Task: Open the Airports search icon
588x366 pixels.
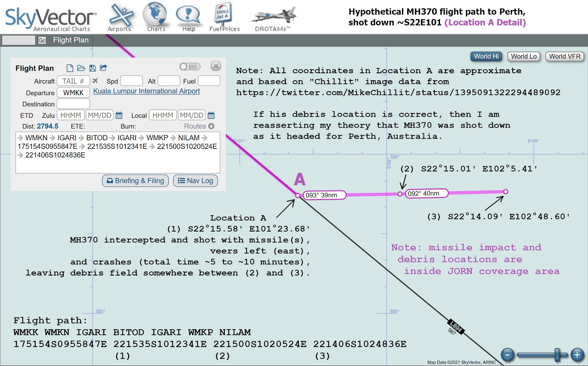Action: [x=121, y=16]
